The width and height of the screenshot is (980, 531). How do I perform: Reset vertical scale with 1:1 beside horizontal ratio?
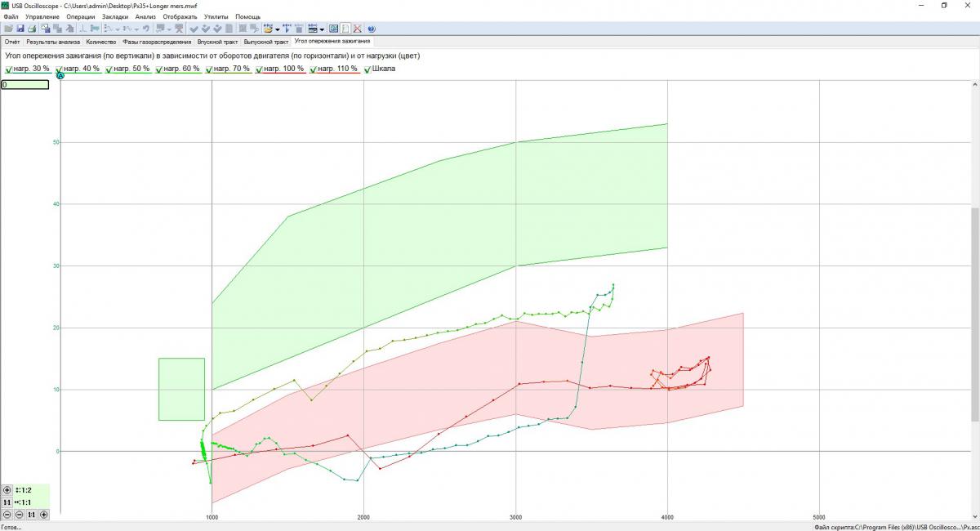click(x=7, y=502)
